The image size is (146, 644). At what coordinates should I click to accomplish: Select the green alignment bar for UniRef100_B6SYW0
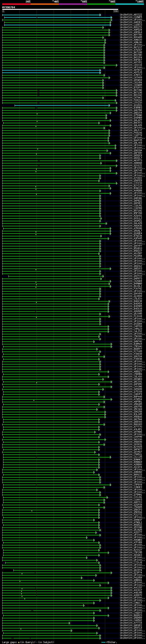54,55
